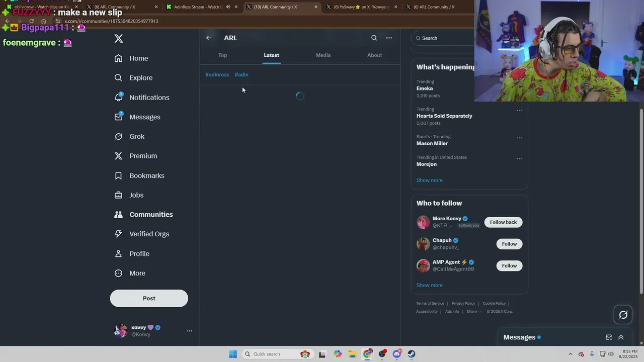The height and width of the screenshot is (362, 644).
Task: Open the ARL community more options menu
Action: 389,38
